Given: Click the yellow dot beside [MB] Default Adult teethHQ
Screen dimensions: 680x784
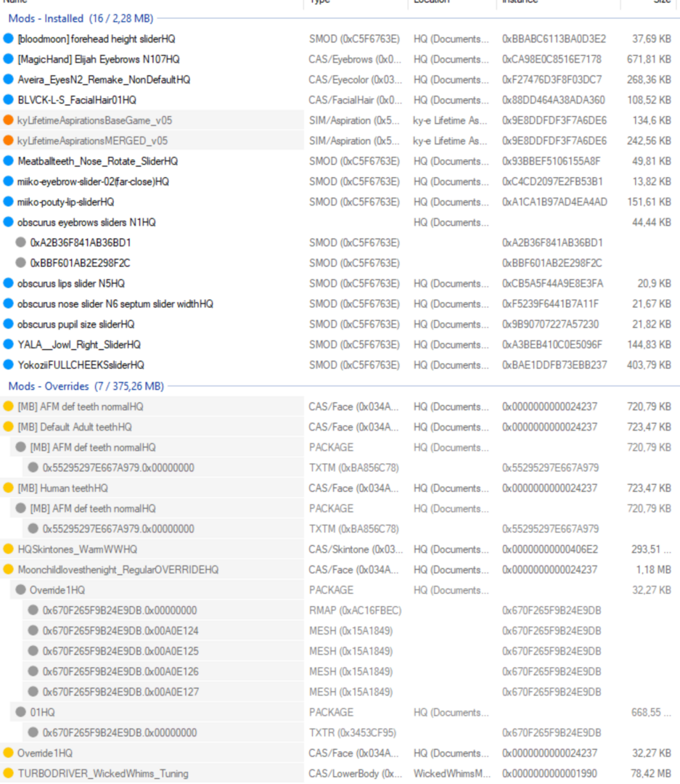Looking at the screenshot, I should pos(8,427).
